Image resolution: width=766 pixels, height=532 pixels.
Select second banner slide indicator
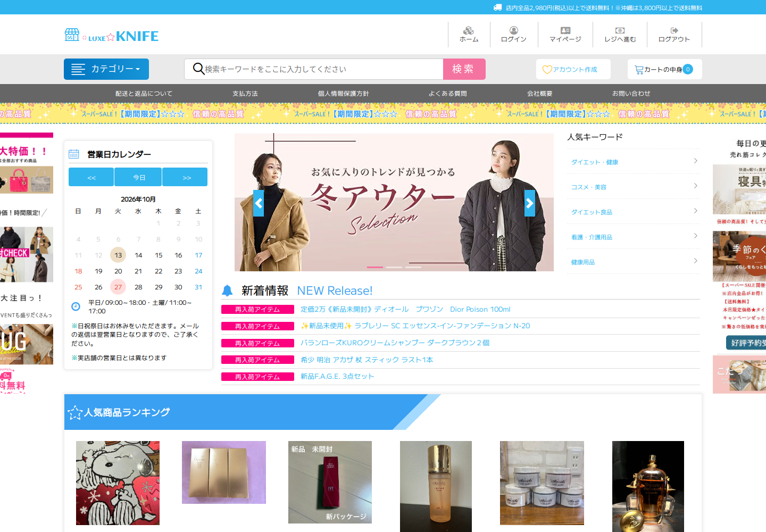(x=394, y=267)
